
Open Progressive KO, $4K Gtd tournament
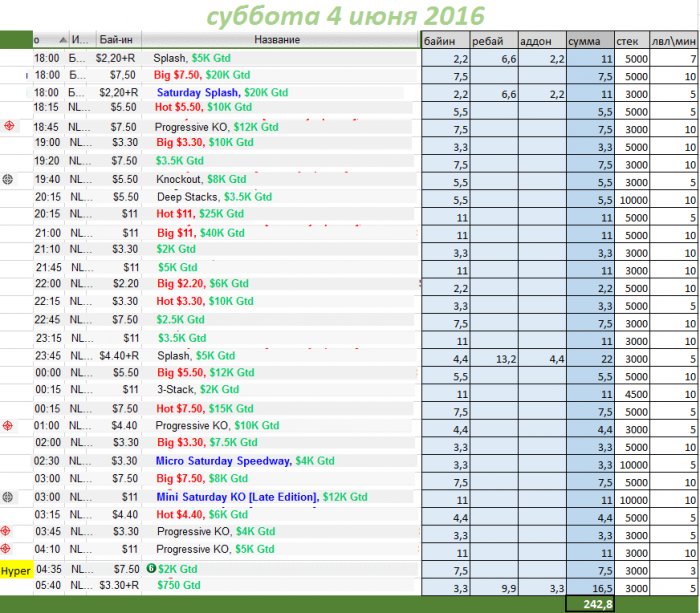(x=216, y=531)
